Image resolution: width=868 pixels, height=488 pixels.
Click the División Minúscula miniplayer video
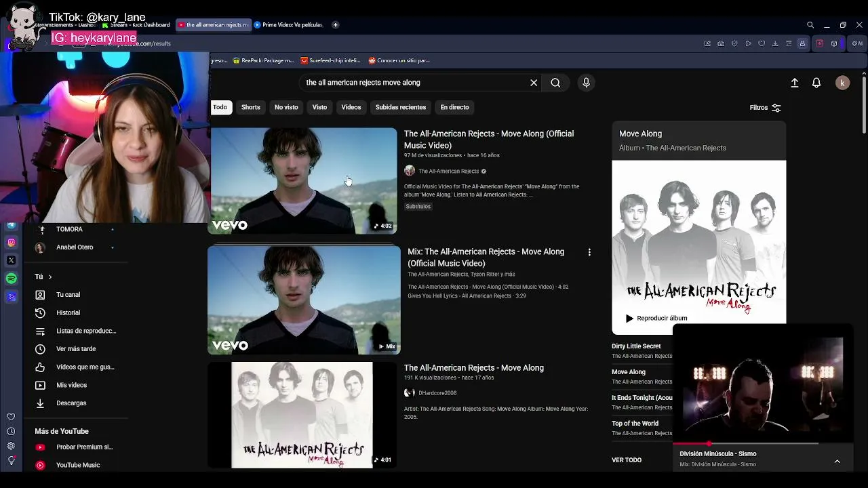(x=763, y=383)
